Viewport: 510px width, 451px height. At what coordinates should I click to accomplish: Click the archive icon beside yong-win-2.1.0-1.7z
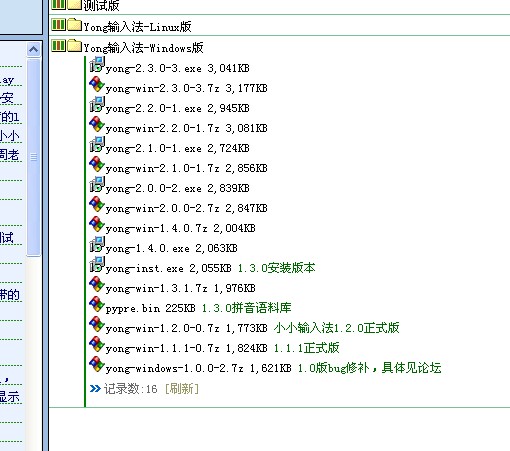97,165
